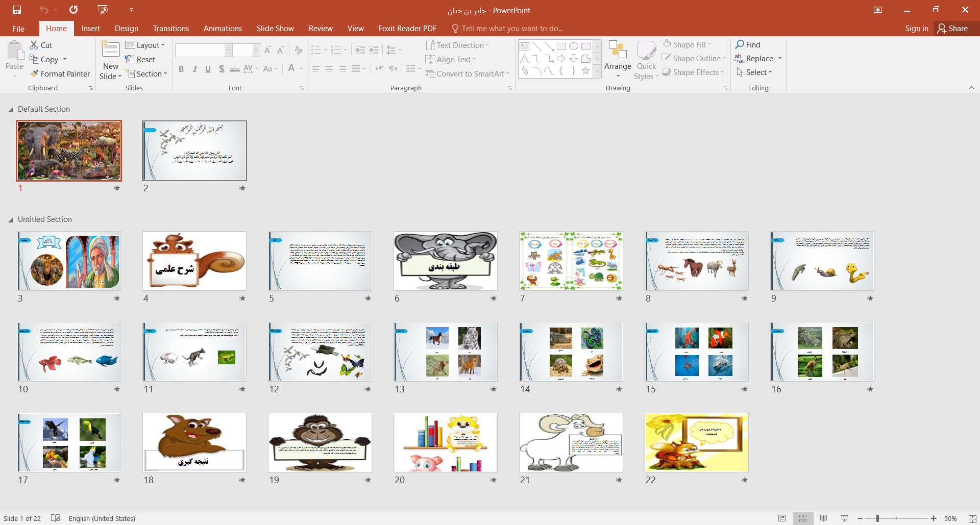
Task: Toggle Slide Sorter view button
Action: click(x=803, y=518)
